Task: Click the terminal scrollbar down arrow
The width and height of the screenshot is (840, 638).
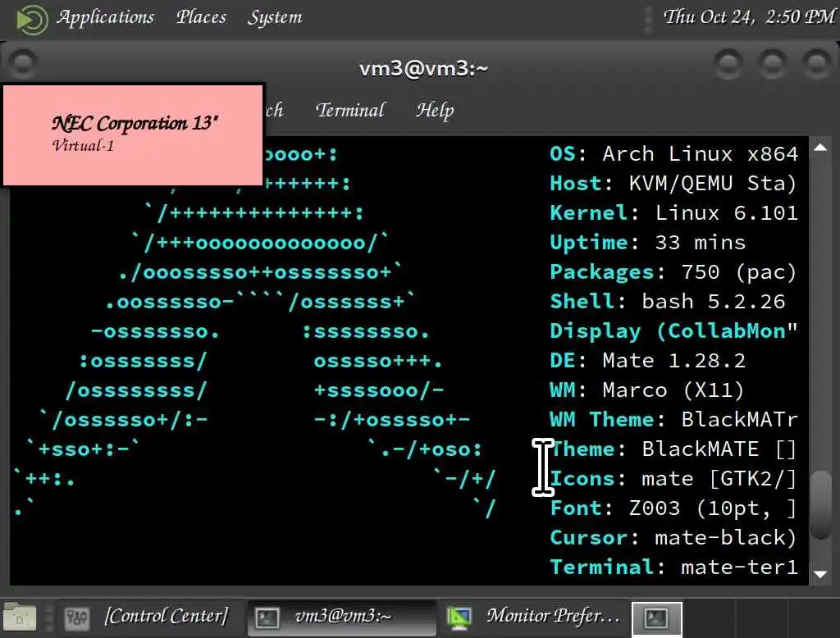Action: tap(819, 574)
